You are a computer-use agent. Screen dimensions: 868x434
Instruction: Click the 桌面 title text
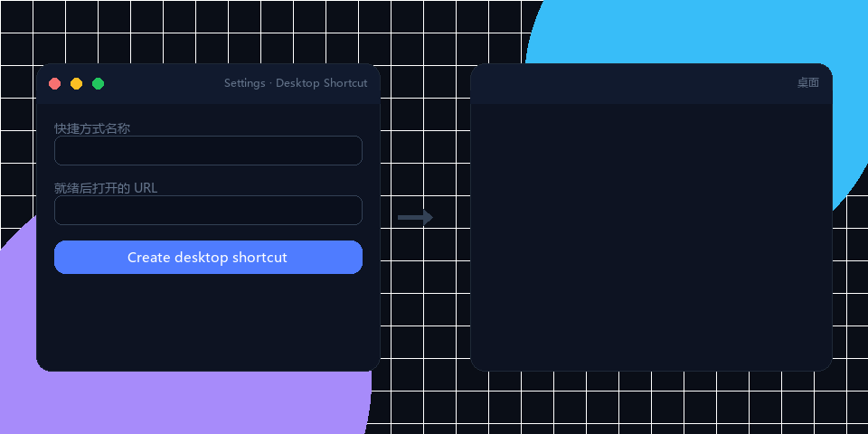(808, 83)
